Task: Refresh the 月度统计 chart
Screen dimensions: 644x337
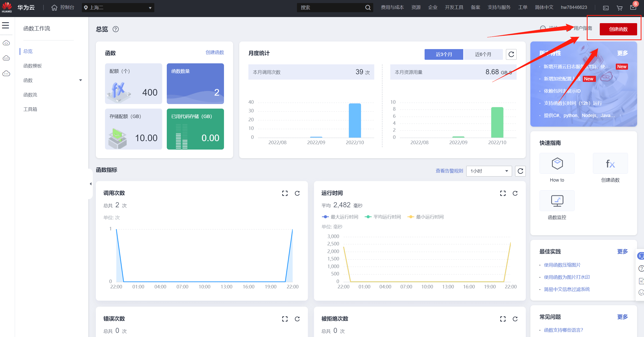Action: point(511,54)
